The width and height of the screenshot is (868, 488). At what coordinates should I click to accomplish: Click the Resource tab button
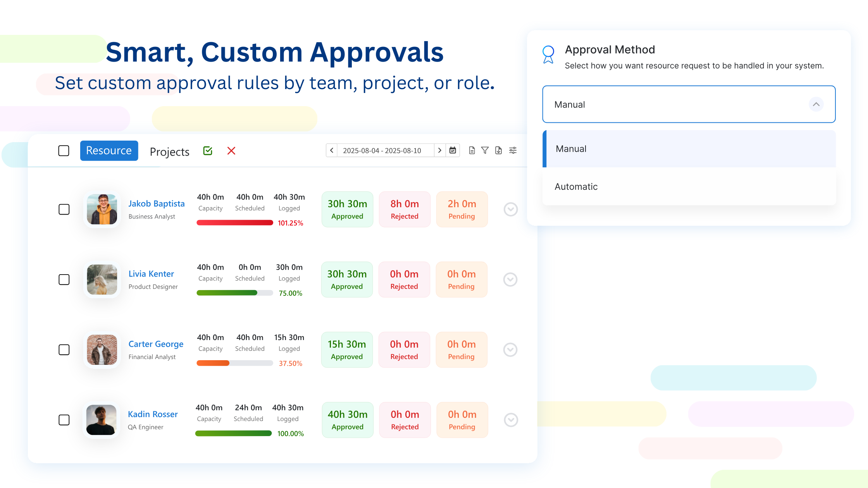(109, 151)
